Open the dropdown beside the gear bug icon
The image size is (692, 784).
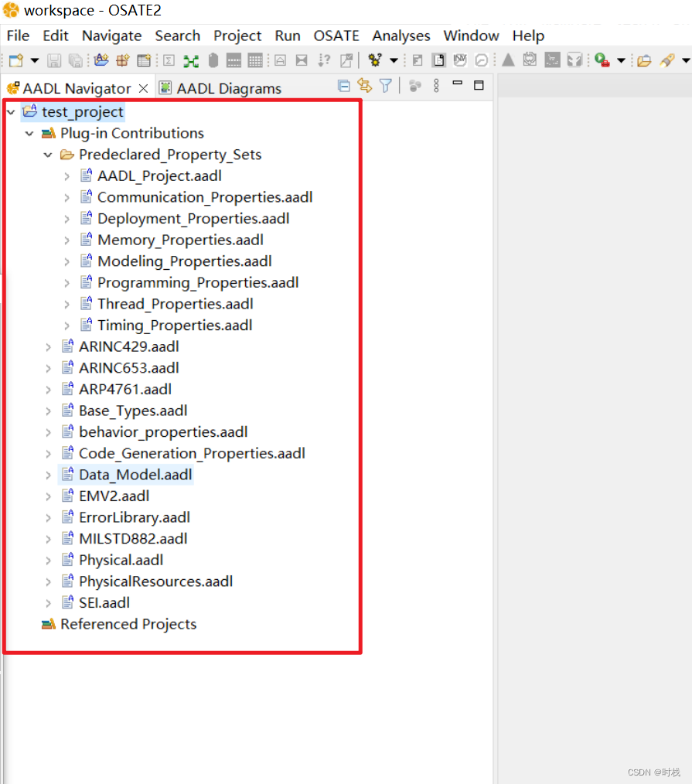point(394,60)
